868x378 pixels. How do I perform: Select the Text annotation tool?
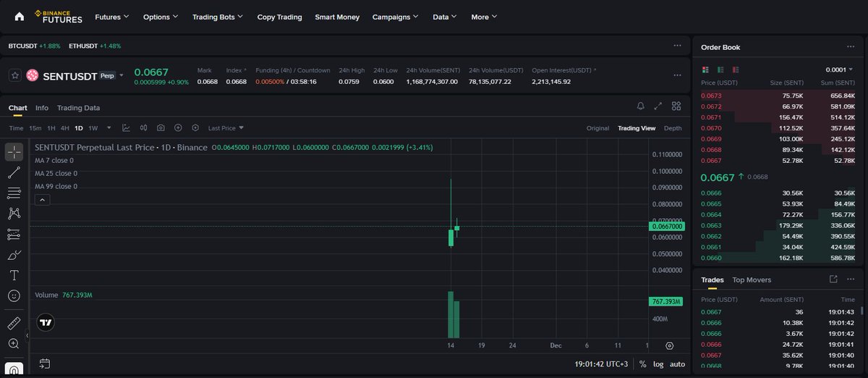click(x=14, y=275)
